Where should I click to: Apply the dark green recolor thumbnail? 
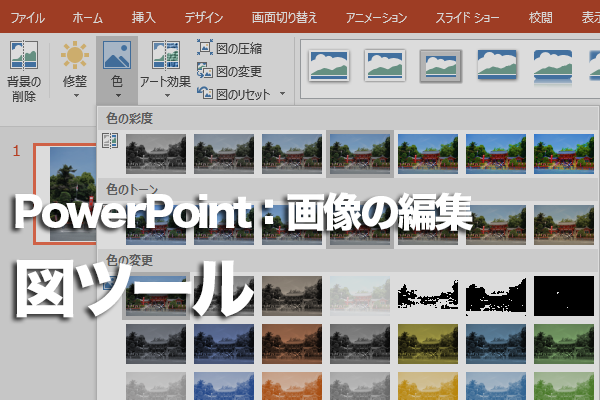coord(564,344)
